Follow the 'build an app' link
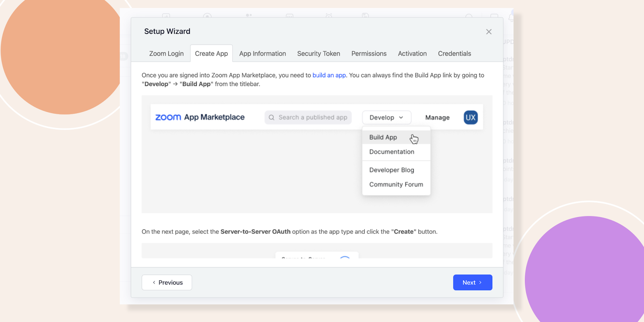Image resolution: width=644 pixels, height=322 pixels. click(x=329, y=75)
